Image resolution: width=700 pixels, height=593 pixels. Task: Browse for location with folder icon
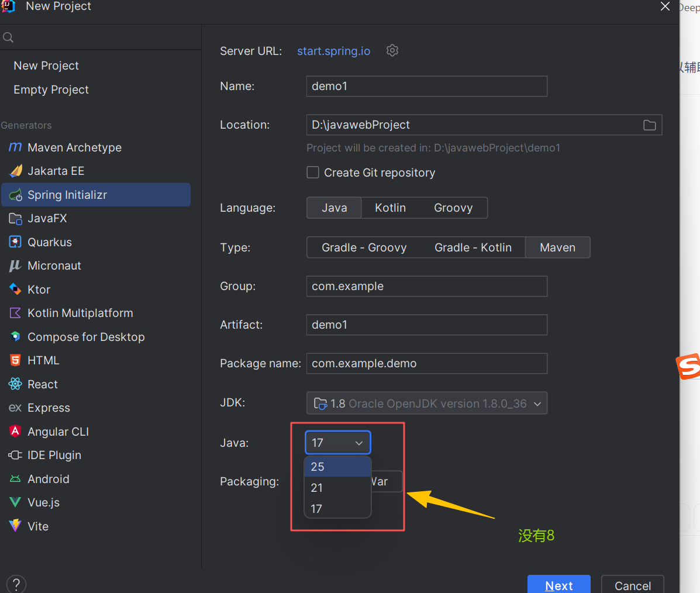(x=650, y=125)
